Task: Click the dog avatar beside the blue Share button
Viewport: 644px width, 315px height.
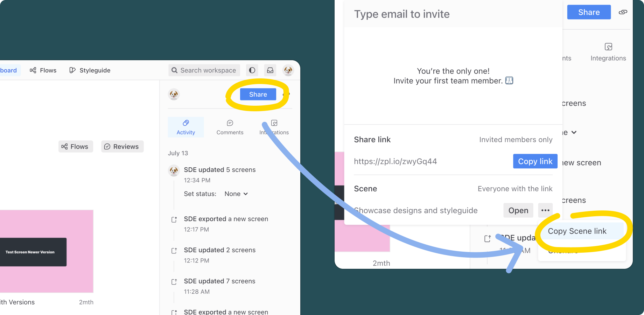Action: point(174,94)
